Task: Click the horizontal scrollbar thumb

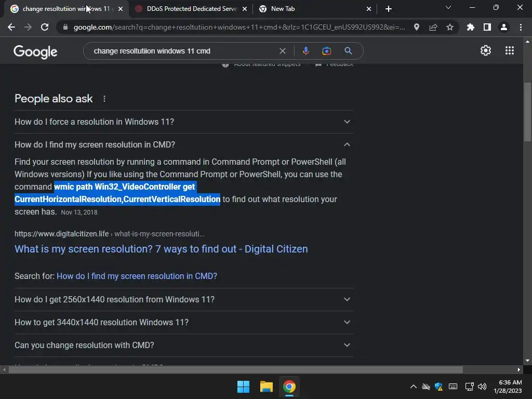Action: pyautogui.click(x=235, y=369)
